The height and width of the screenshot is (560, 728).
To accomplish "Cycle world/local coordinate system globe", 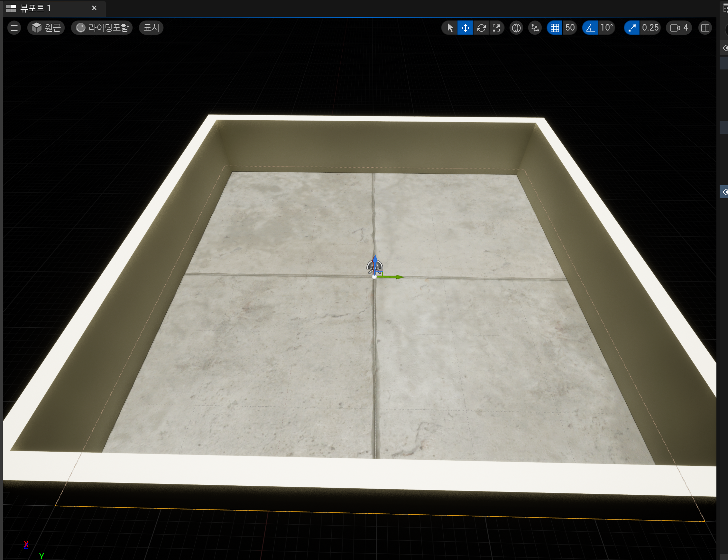I will (516, 28).
